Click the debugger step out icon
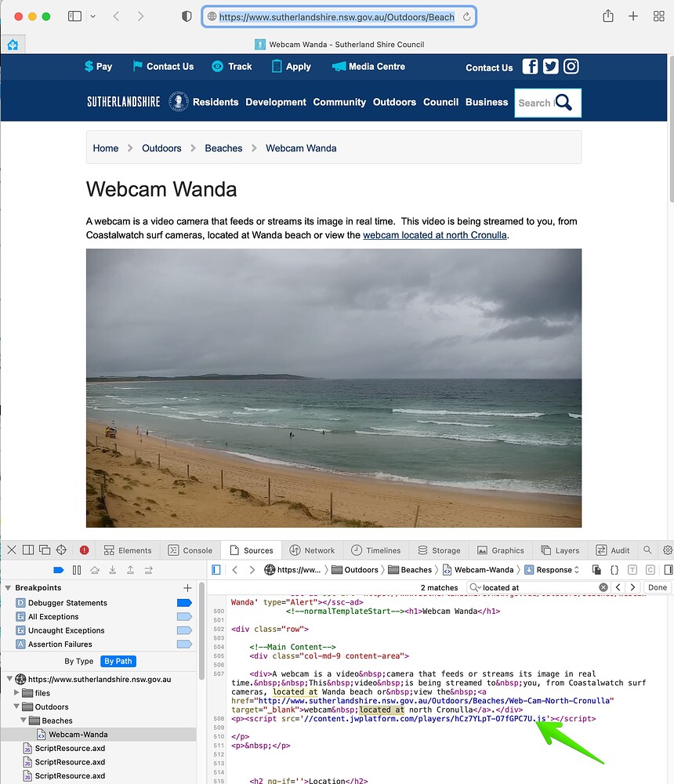 [x=131, y=570]
